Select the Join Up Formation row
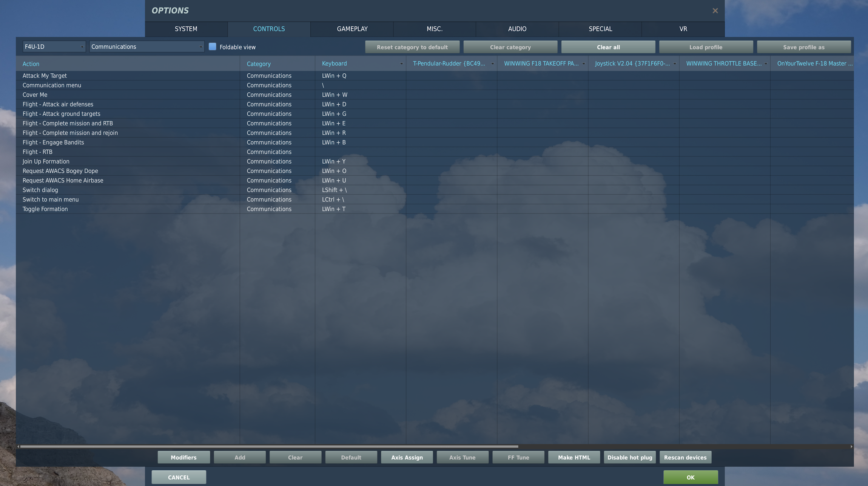This screenshot has width=868, height=486. (435, 161)
